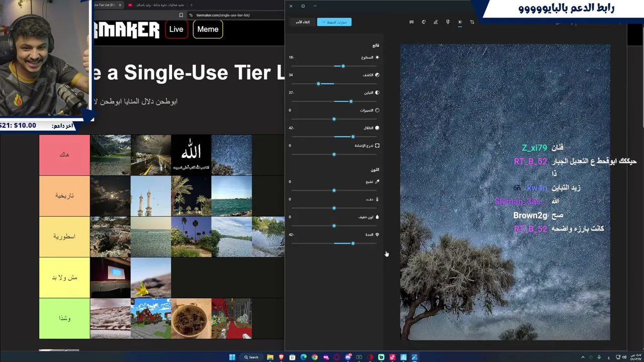
Task: Adjust the دفء warmth slider
Action: coord(334,208)
